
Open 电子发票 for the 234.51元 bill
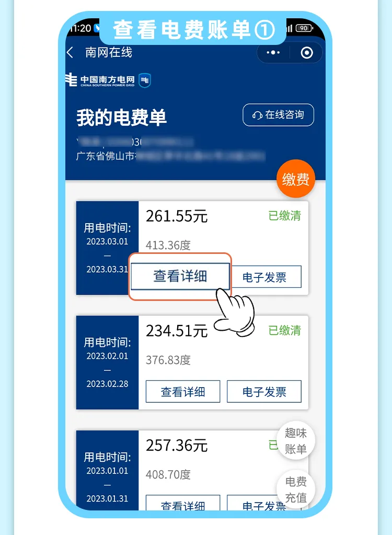tap(264, 391)
